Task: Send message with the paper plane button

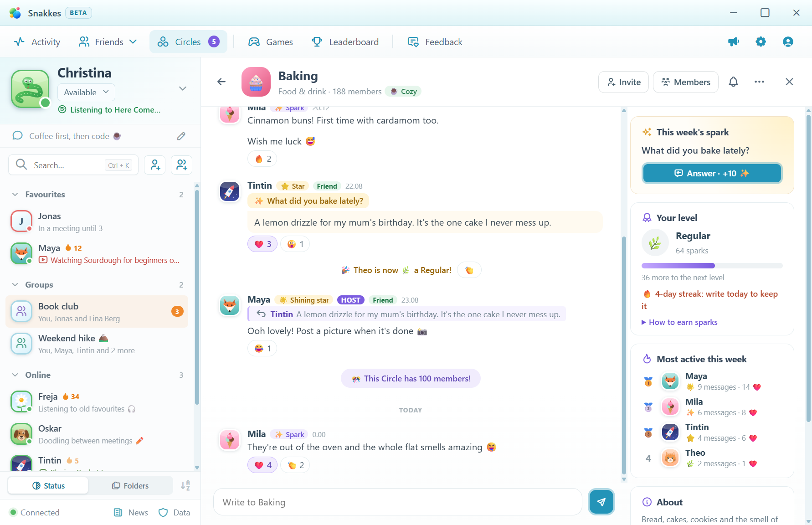Action: click(x=601, y=502)
